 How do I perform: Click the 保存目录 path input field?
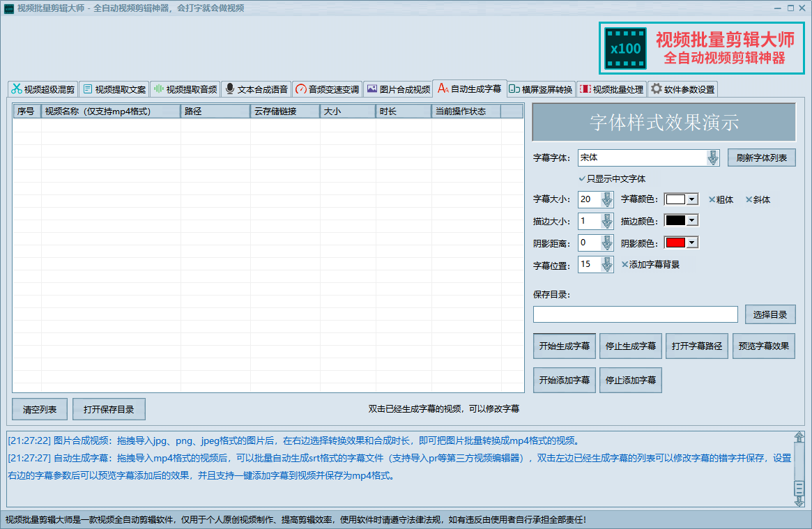(x=635, y=315)
